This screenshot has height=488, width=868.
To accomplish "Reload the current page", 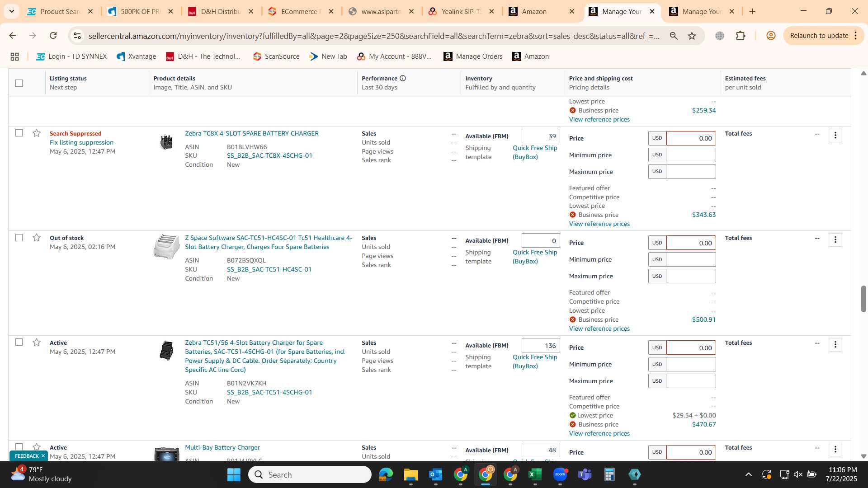I will tap(53, 36).
